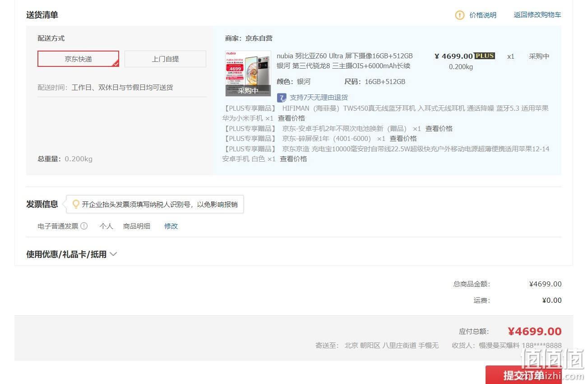588x384 pixels.
Task: Choose 上门自提 pickup option
Action: (165, 59)
